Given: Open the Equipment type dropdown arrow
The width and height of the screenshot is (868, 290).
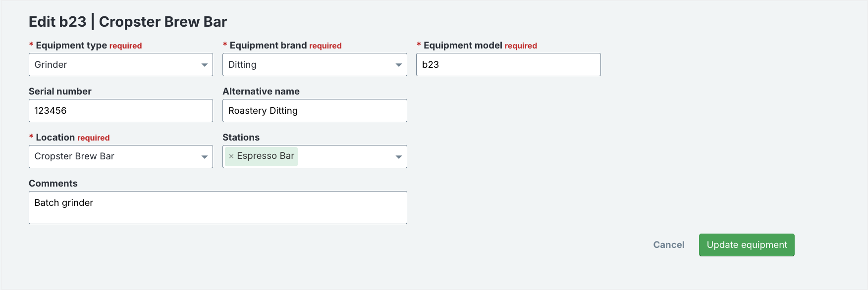Looking at the screenshot, I should [x=205, y=65].
